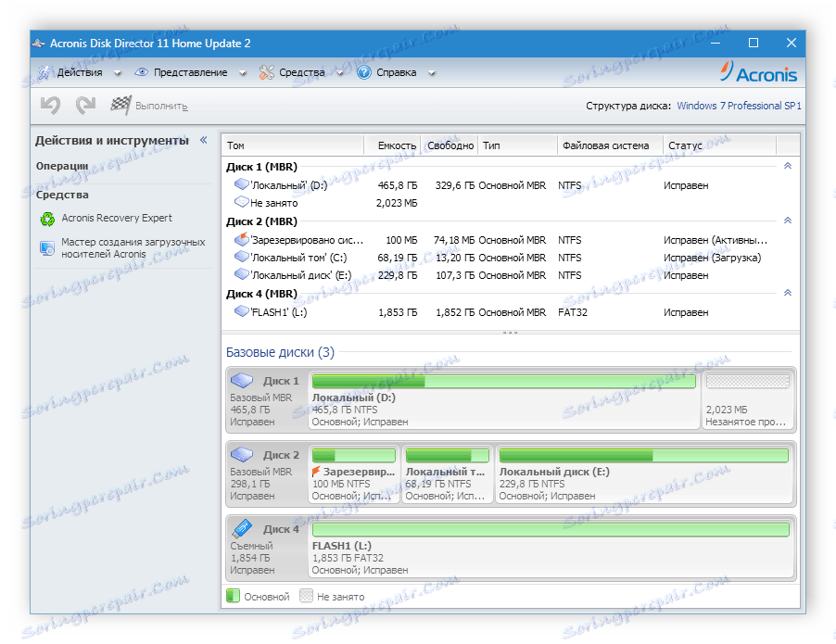Screen dimensions: 836x644
Task: Click the tools icon beside Средства
Action: (x=267, y=72)
